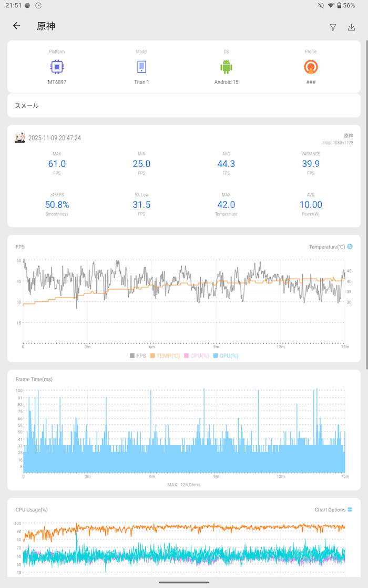Screen dimensions: 368x588
Task: Toggle the FPS series in chart legend
Action: click(x=138, y=356)
